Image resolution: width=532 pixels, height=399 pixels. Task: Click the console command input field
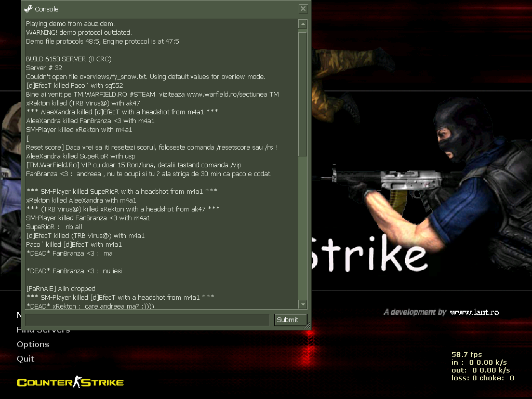pos(147,320)
